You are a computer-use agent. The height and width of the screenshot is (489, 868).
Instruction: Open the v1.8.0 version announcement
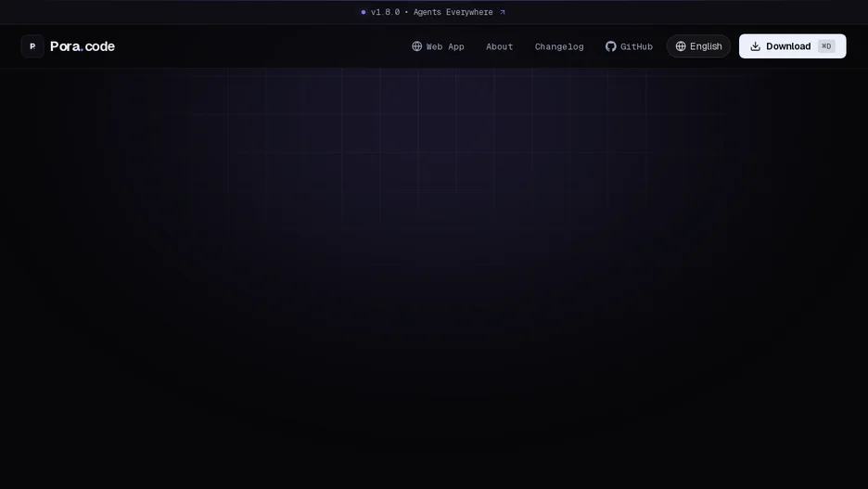click(x=385, y=12)
